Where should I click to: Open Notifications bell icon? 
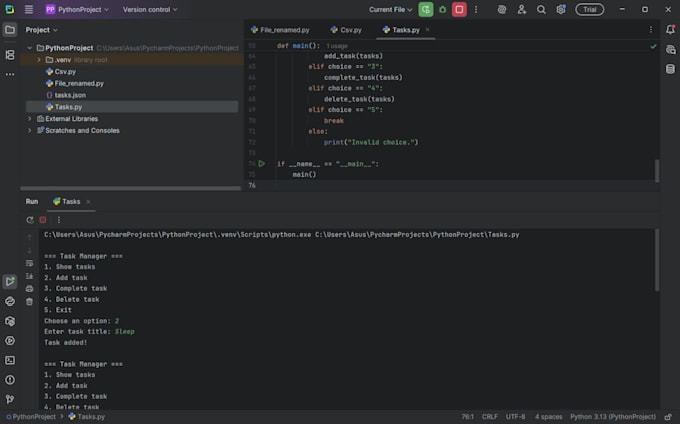tap(670, 29)
